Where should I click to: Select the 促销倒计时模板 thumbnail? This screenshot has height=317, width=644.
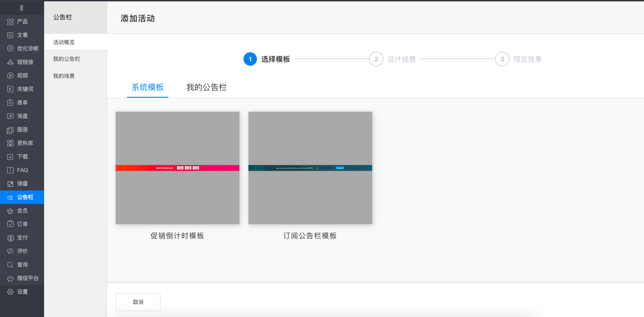177,168
